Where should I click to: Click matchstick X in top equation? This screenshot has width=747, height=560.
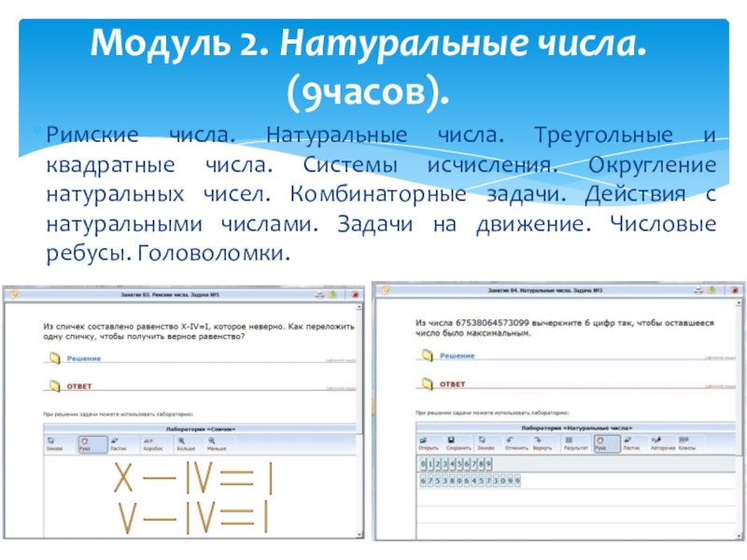(123, 478)
